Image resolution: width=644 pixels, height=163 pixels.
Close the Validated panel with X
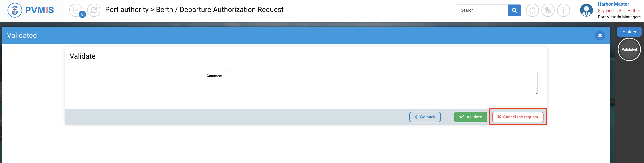pyautogui.click(x=600, y=36)
